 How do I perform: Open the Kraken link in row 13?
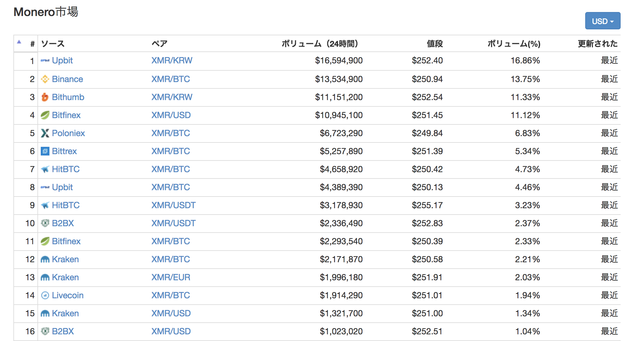65,277
